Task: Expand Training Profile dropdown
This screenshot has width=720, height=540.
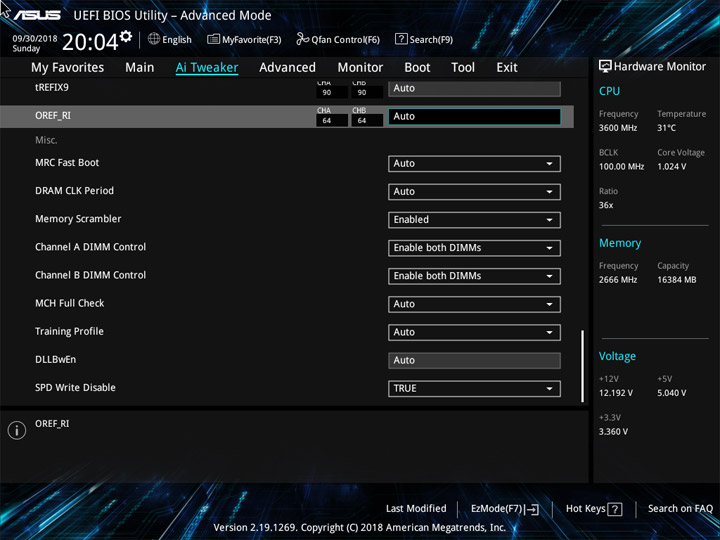Action: point(474,332)
